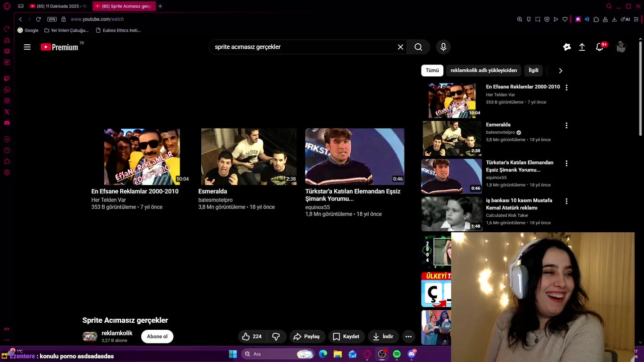Open the Google bookmark
Screen dimensions: 644x362
(28, 30)
